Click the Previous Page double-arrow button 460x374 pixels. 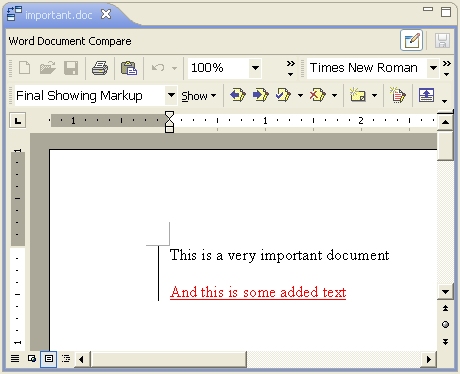(445, 308)
